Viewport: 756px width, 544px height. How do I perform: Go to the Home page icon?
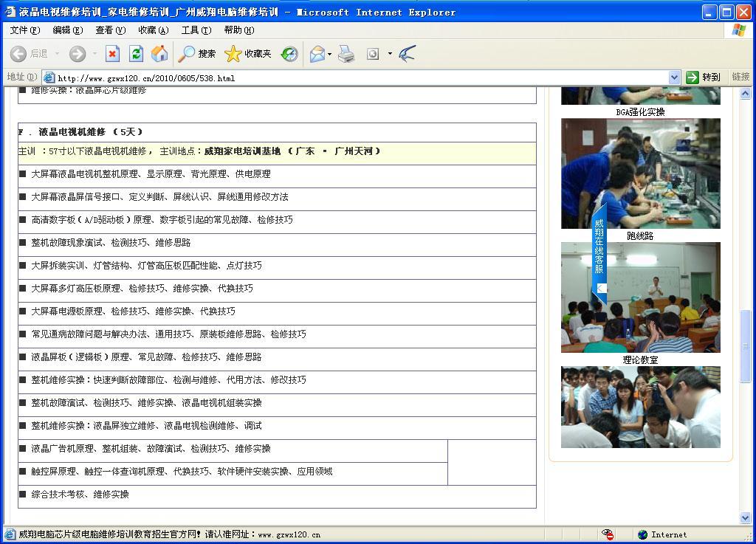(x=159, y=53)
